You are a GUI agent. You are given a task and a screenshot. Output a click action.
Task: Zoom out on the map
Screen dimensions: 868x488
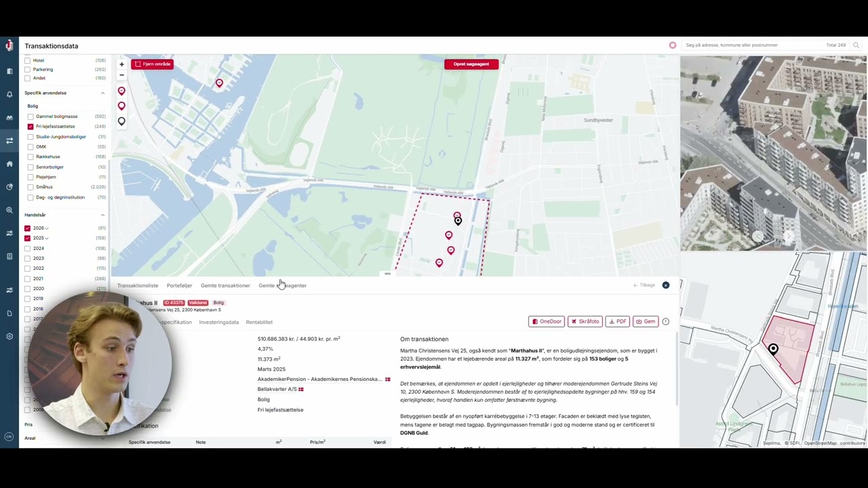[121, 75]
